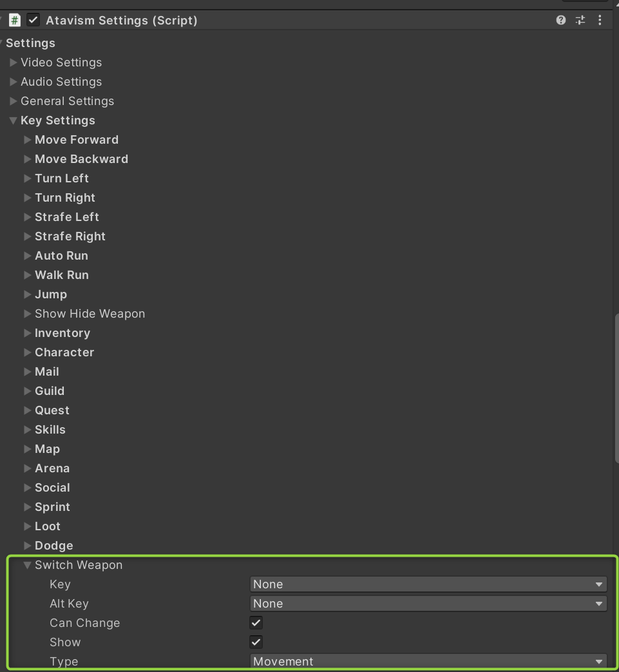619x672 pixels.
Task: Click the Atavism Settings (Script) header title
Action: pyautogui.click(x=122, y=21)
